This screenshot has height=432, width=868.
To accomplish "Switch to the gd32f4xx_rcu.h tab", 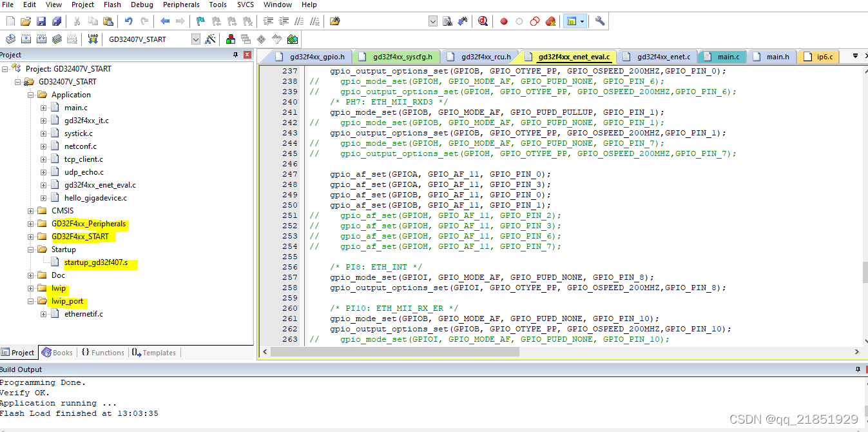I will 481,57.
